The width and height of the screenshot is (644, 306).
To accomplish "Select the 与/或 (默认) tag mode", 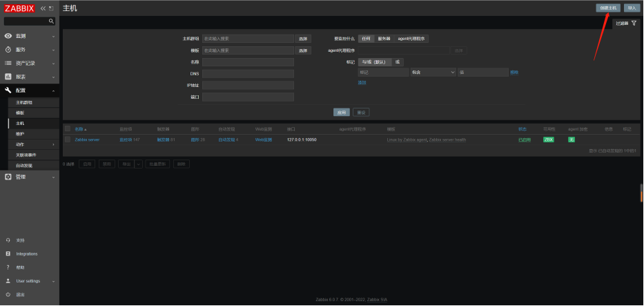I will [x=375, y=62].
